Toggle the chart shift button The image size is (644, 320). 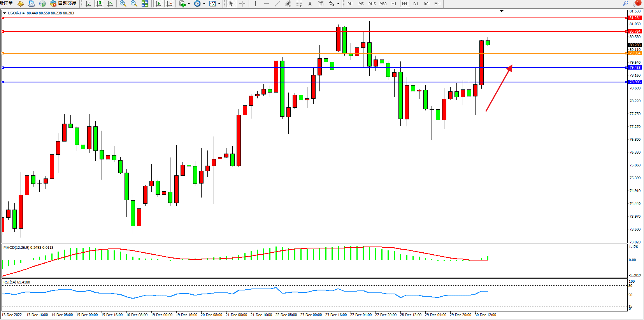[169, 3]
